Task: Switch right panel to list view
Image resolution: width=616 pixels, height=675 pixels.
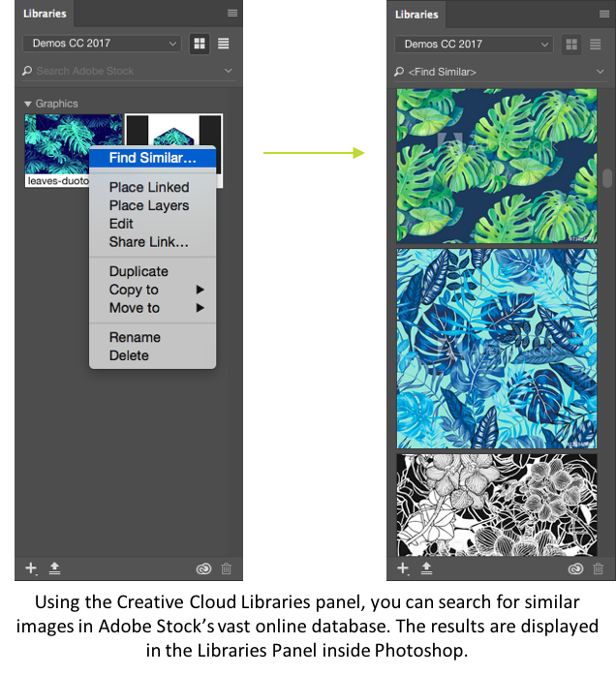Action: coord(596,45)
